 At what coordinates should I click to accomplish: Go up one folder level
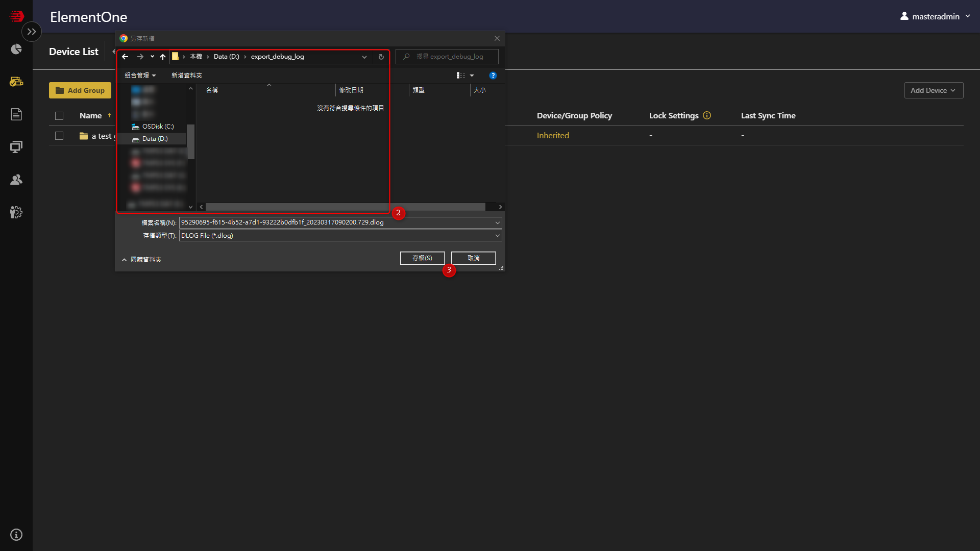point(163,57)
